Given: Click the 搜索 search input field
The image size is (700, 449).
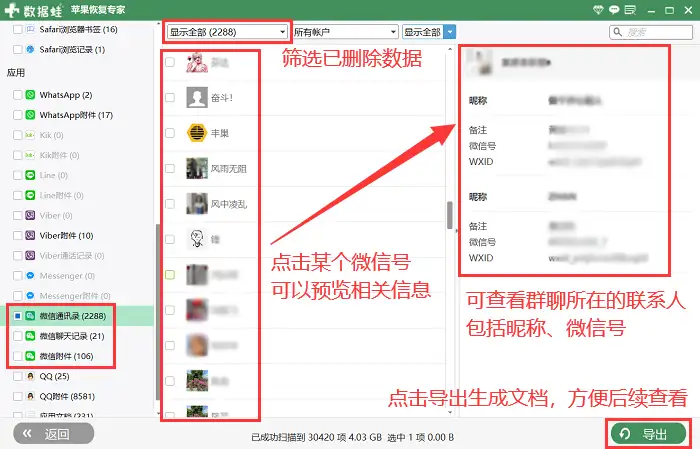Looking at the screenshot, I should [651, 32].
